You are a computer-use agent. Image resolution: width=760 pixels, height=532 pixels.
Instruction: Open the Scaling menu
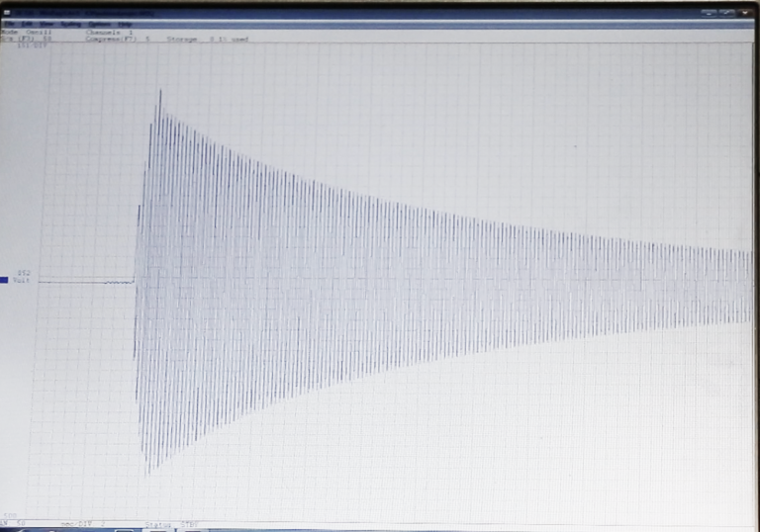(69, 23)
